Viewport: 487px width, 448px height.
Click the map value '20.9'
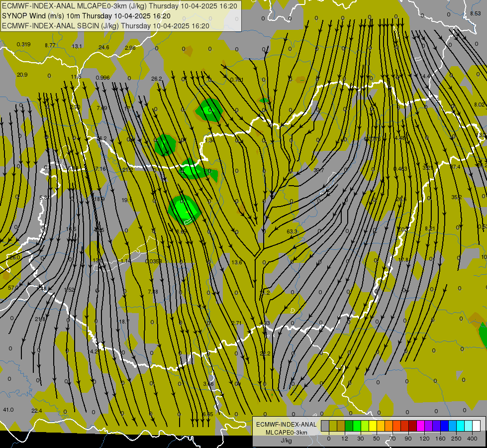[x=22, y=75]
